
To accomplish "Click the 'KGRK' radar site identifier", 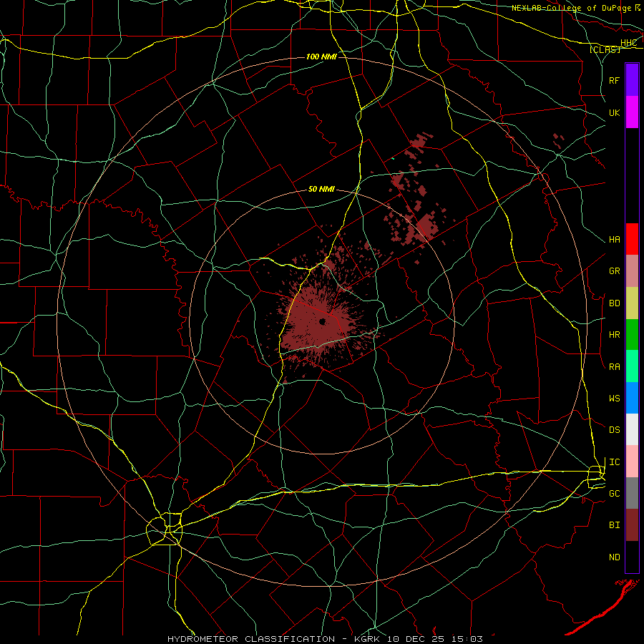I will click(x=367, y=639).
